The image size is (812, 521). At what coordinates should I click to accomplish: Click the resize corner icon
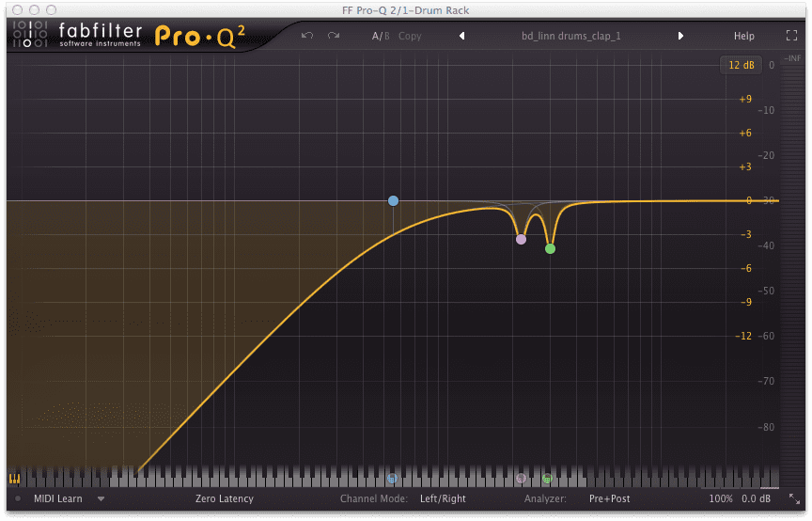[x=794, y=498]
